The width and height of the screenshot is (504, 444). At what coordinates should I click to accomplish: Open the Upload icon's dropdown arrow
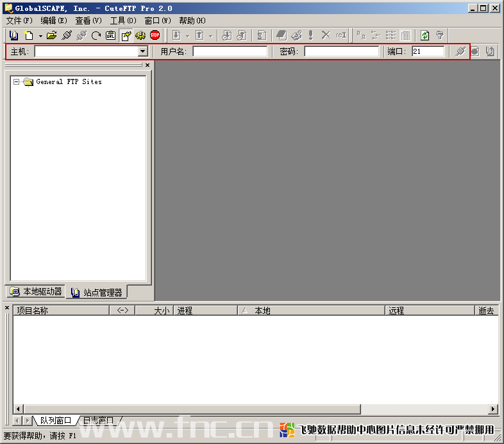(211, 36)
